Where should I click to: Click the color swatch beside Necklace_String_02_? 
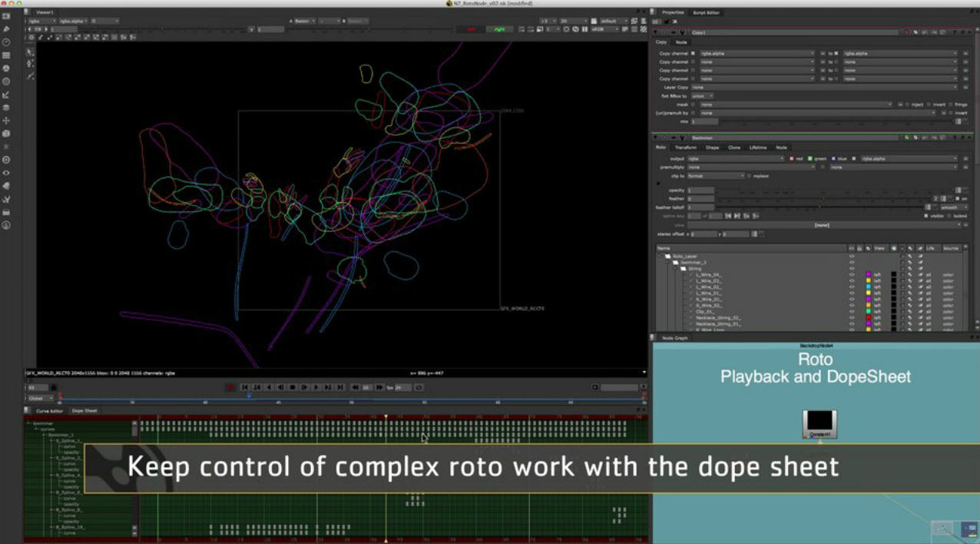(869, 316)
